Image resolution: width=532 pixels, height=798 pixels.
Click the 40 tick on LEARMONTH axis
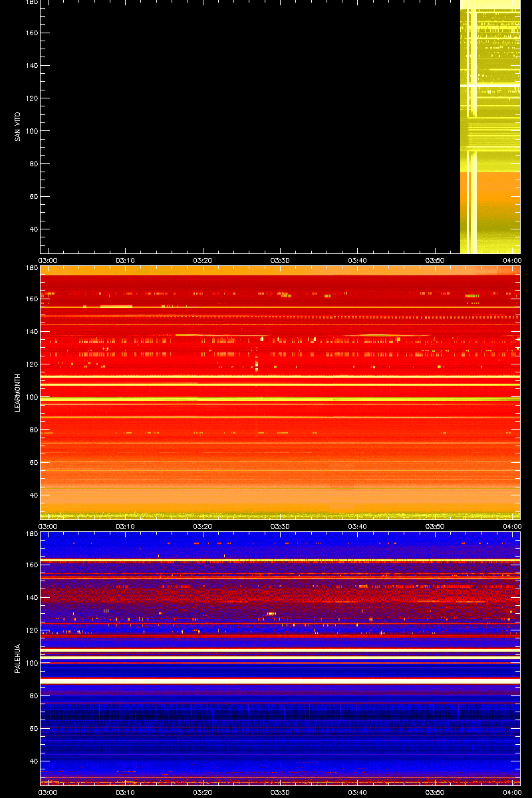[x=33, y=495]
